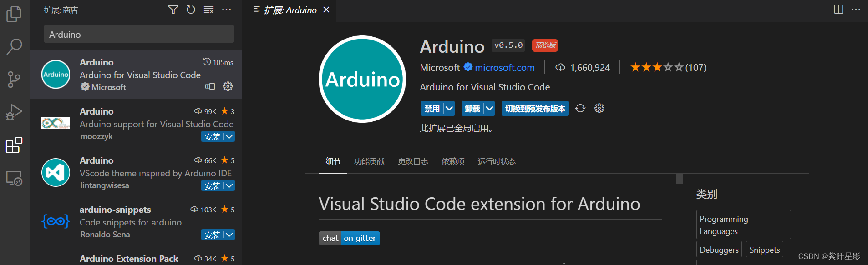Select the Programming Languages category
The image size is (868, 265).
point(743,225)
